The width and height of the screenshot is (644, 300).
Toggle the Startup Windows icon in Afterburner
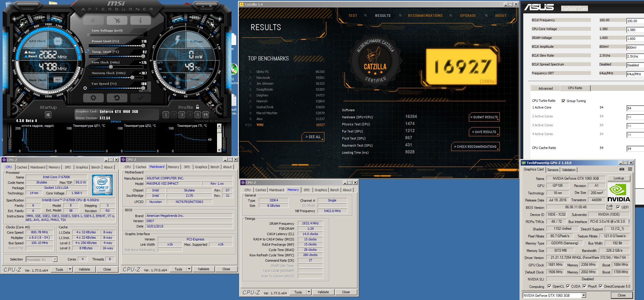pyautogui.click(x=48, y=115)
